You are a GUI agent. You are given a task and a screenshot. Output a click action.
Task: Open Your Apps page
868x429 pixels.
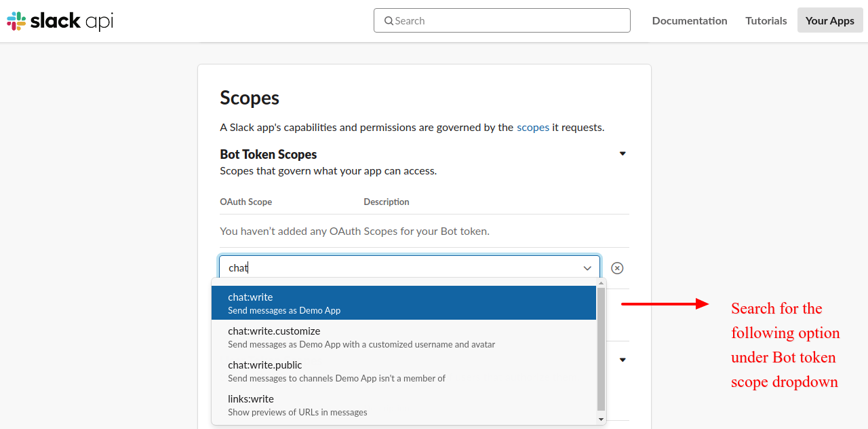coord(829,20)
